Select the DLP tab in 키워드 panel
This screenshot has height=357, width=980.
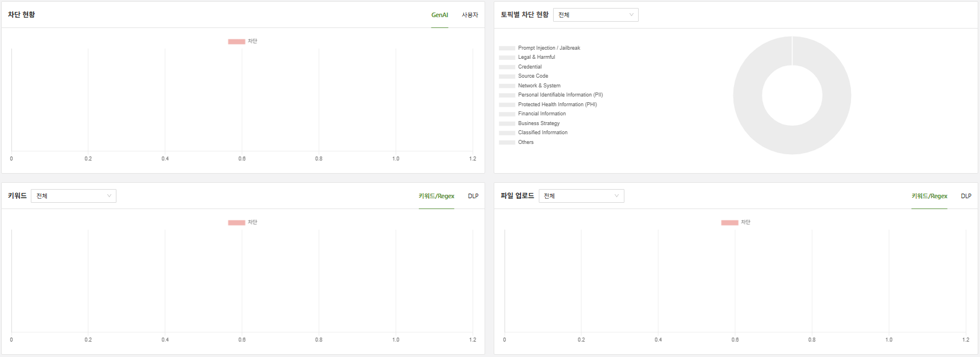point(473,196)
